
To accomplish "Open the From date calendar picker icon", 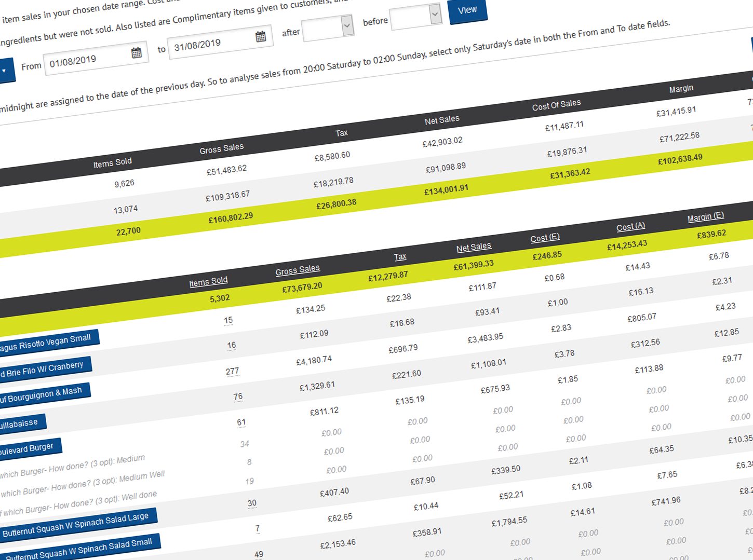I will [x=137, y=52].
